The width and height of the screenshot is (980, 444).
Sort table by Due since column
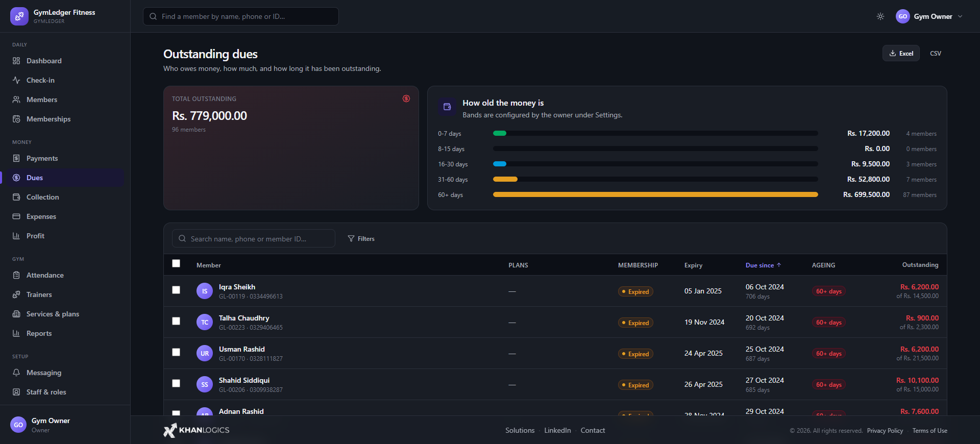click(x=763, y=265)
